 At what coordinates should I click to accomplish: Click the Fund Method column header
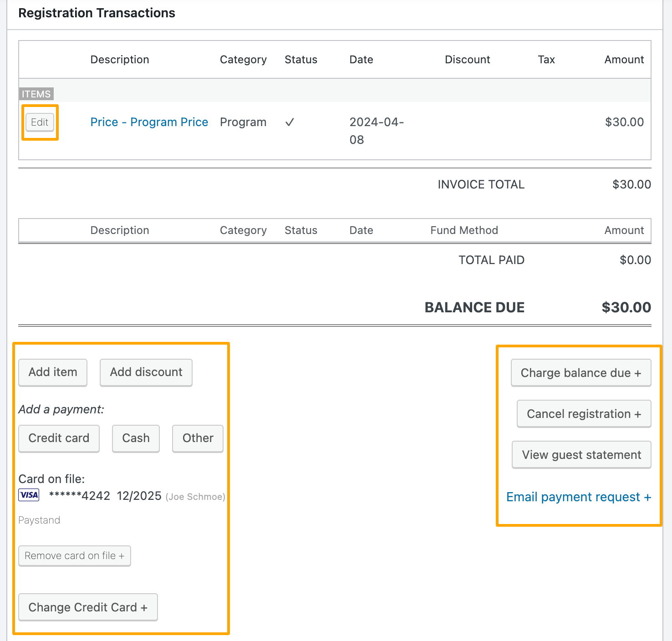464,230
